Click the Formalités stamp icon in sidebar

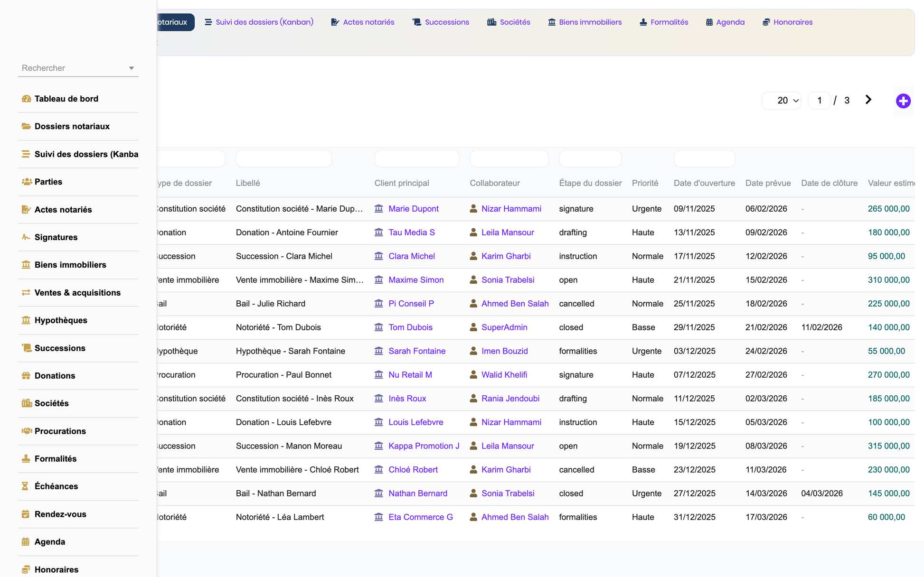tap(26, 458)
